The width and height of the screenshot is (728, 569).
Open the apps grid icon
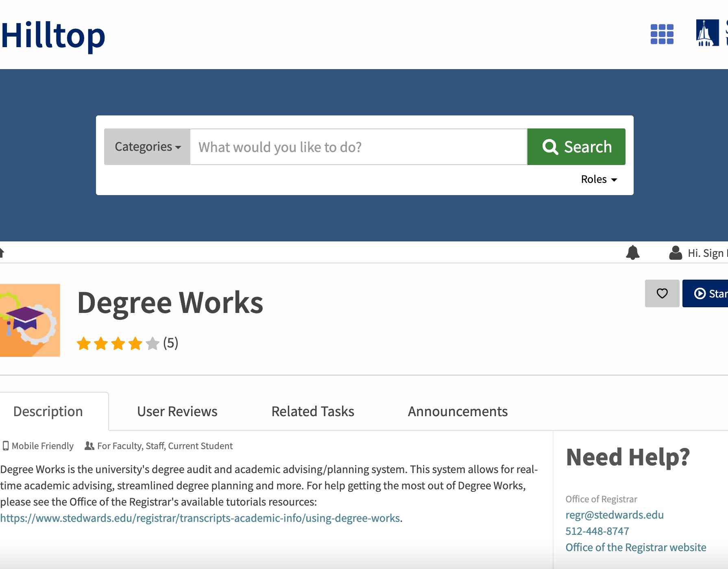pyautogui.click(x=662, y=34)
